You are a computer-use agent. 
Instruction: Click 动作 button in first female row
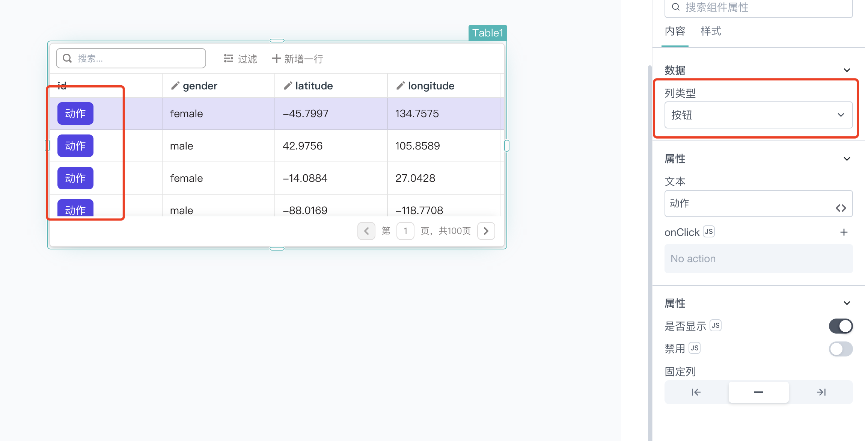pyautogui.click(x=75, y=113)
